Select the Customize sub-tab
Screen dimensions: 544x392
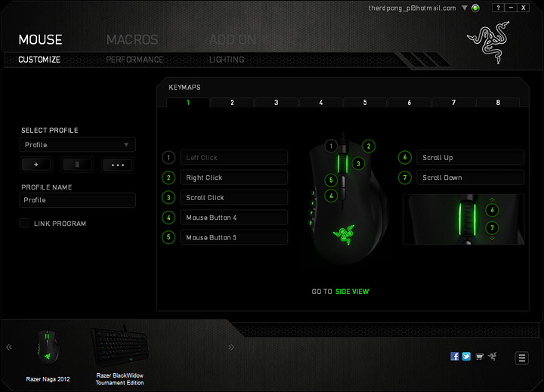coord(39,60)
